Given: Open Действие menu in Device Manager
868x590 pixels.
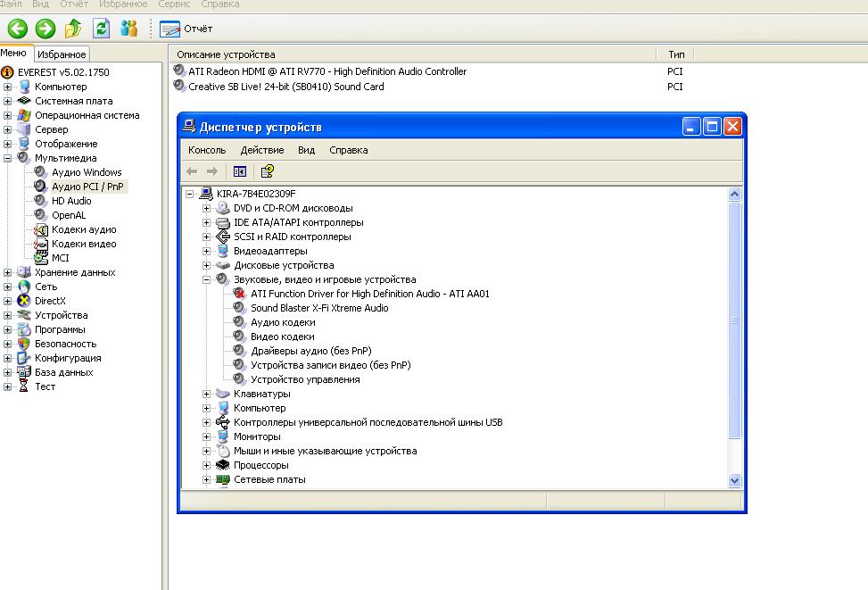Looking at the screenshot, I should click(x=262, y=150).
